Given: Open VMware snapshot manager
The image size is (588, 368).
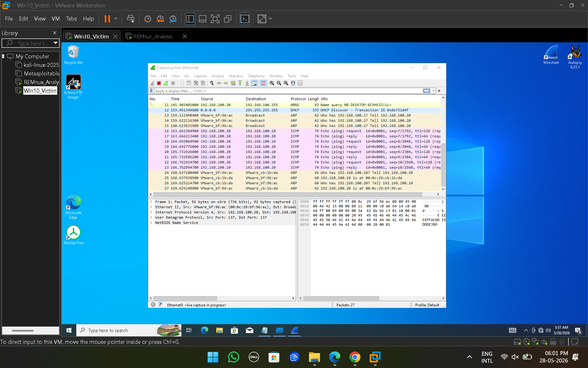Looking at the screenshot, I should pyautogui.click(x=173, y=19).
